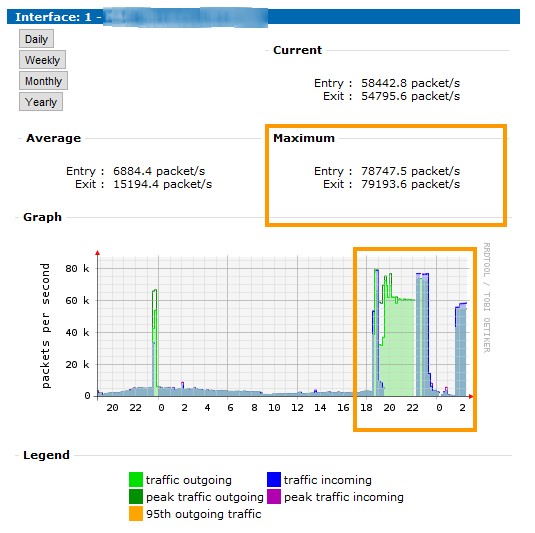Click the x-axis label 12
This screenshot has width=535, height=533.
click(x=297, y=408)
